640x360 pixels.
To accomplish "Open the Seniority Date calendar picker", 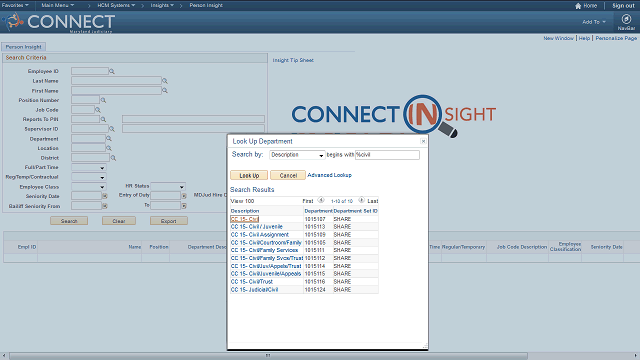I will (105, 196).
